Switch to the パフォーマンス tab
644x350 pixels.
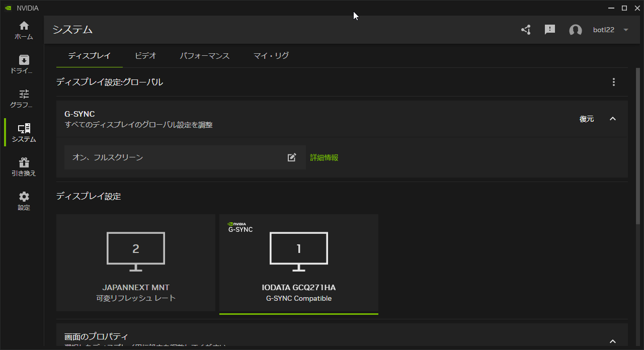click(205, 56)
